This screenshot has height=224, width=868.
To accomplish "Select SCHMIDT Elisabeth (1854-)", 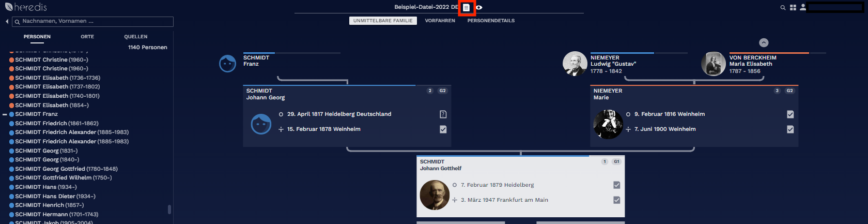I will point(52,105).
